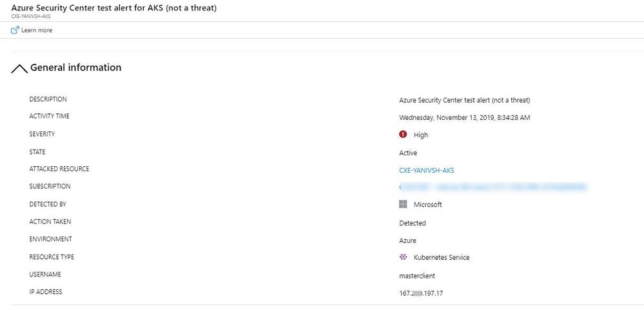The height and width of the screenshot is (310, 644).
Task: Select the RESOURCE TYPE label
Action: [52, 257]
